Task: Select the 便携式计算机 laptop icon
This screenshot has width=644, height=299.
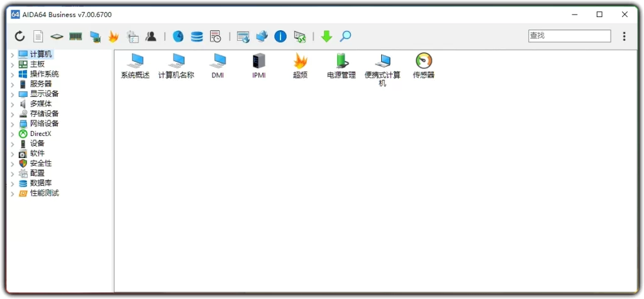Action: [383, 69]
